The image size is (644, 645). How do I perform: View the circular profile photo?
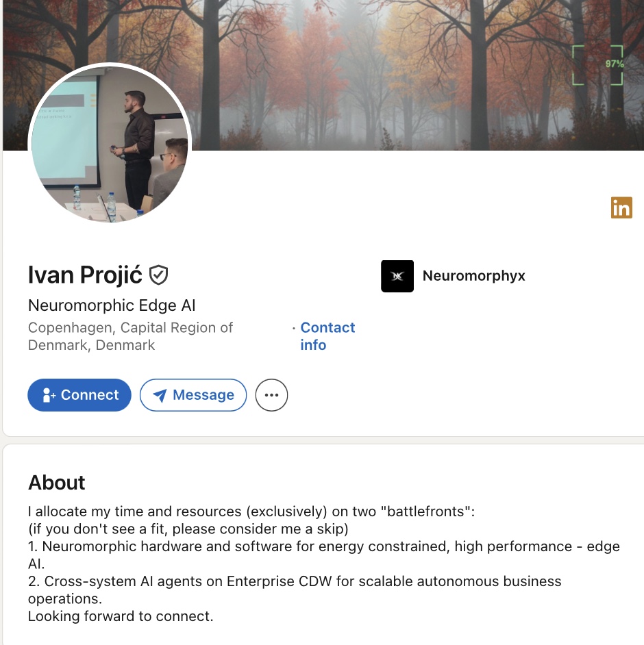[110, 144]
